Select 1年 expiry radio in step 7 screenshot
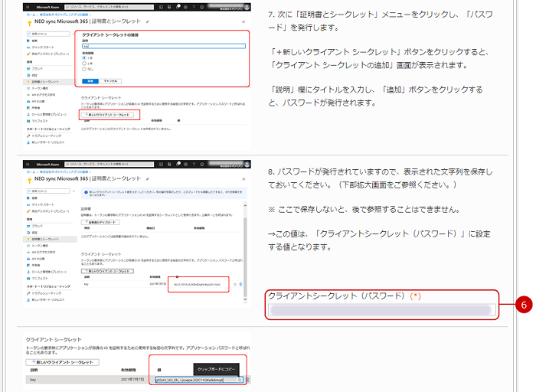 pyautogui.click(x=84, y=58)
